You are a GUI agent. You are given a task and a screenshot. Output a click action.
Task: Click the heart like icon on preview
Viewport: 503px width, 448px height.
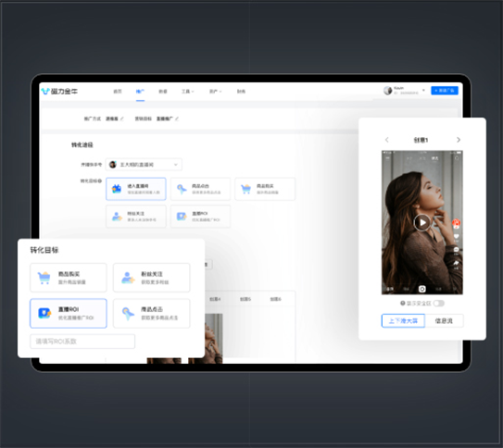click(456, 237)
